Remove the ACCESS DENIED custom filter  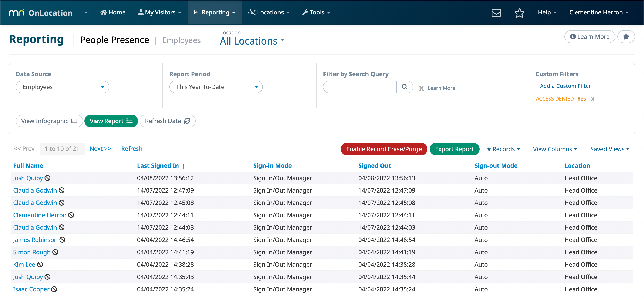(593, 99)
